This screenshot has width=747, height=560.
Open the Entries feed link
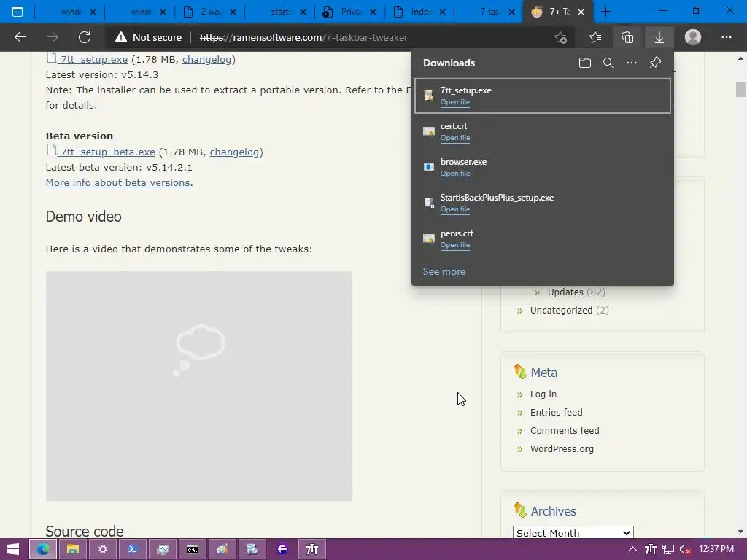pyautogui.click(x=556, y=413)
